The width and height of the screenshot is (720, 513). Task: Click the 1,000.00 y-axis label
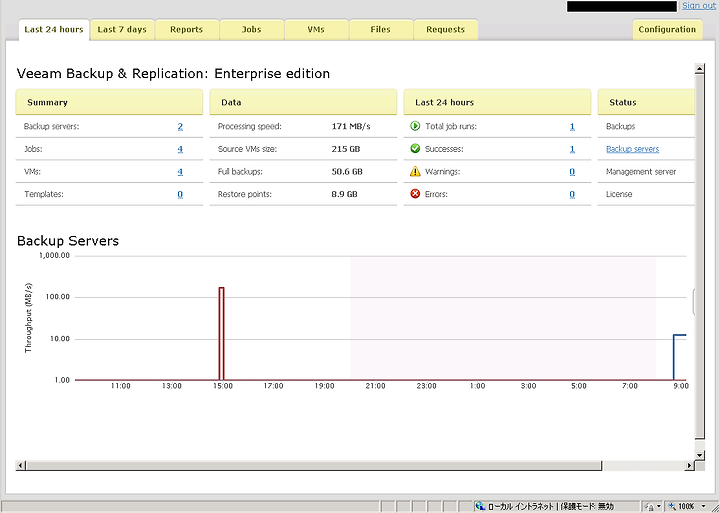pyautogui.click(x=54, y=256)
